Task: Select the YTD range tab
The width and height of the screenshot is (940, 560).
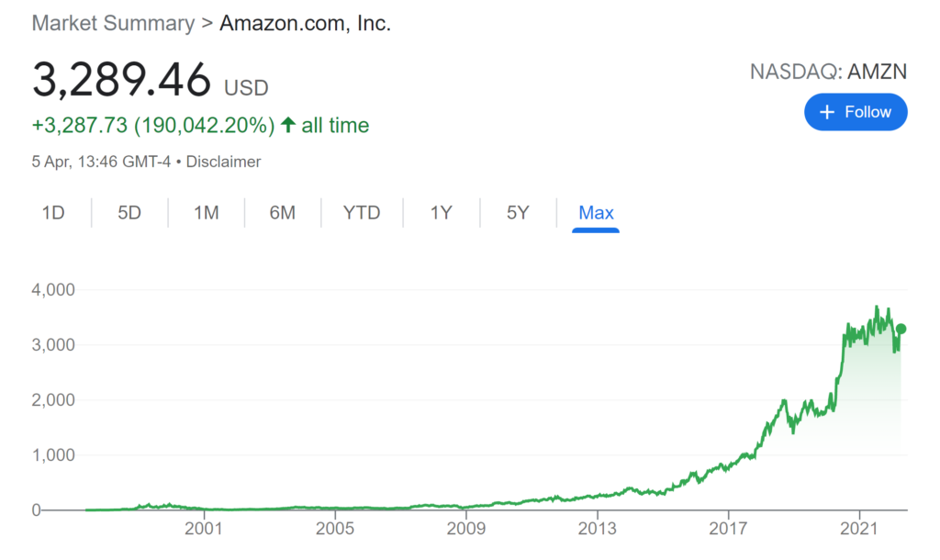Action: (362, 213)
